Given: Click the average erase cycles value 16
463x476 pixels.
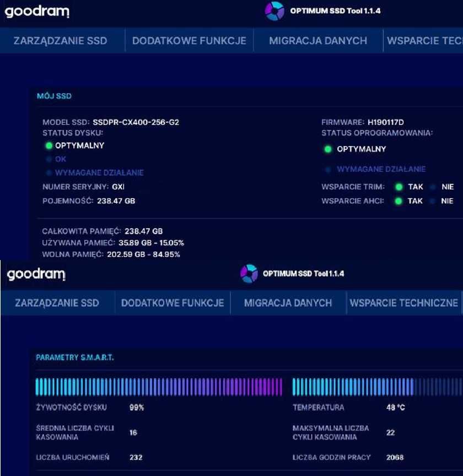Looking at the screenshot, I should point(133,432).
